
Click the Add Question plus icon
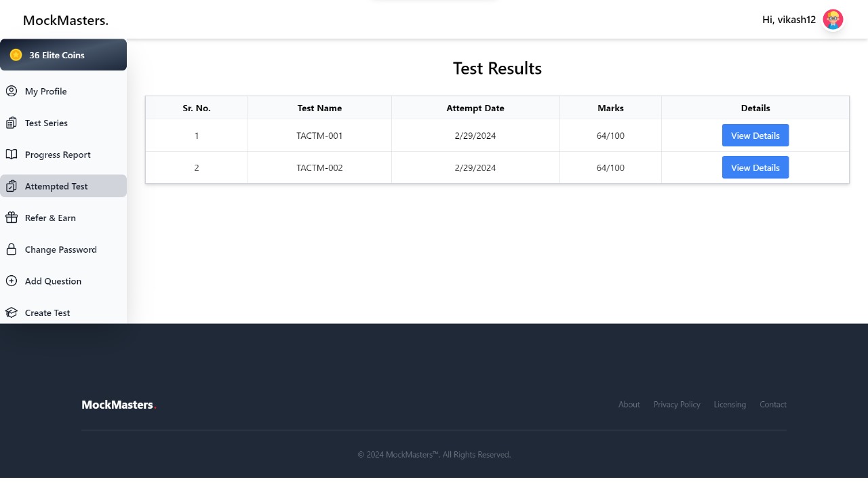pos(12,281)
